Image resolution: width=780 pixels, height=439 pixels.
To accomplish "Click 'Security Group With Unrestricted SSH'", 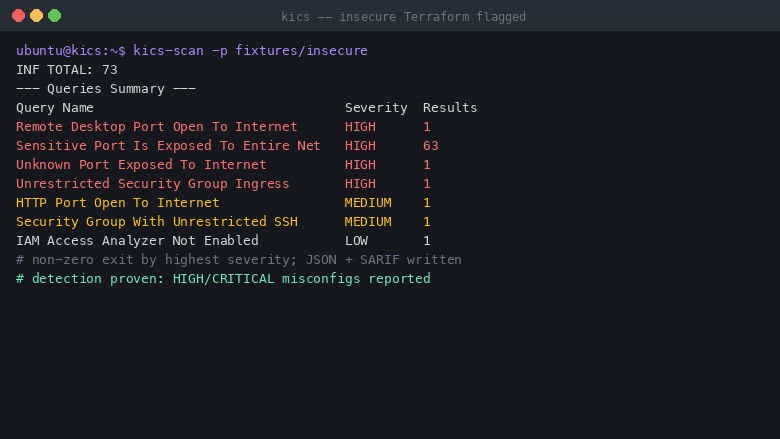I will coord(157,221).
